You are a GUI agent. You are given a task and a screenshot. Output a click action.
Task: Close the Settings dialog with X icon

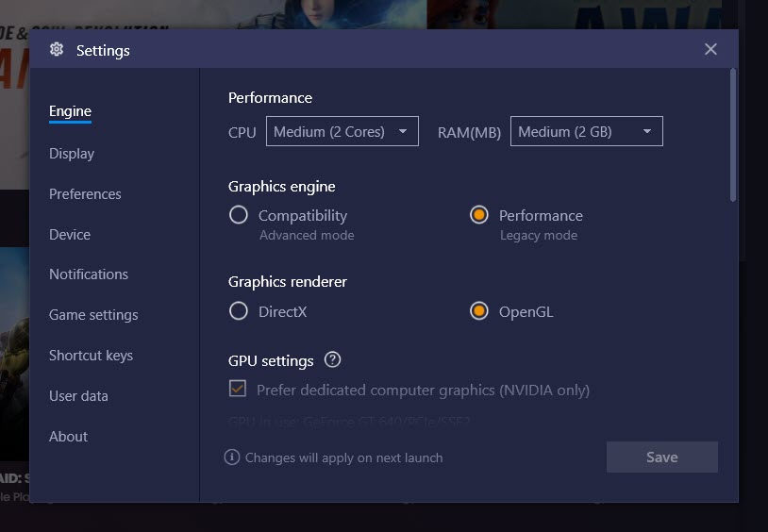click(x=710, y=49)
